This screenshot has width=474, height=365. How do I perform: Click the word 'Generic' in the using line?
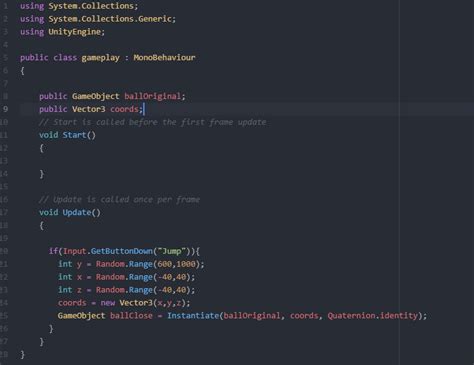155,19
